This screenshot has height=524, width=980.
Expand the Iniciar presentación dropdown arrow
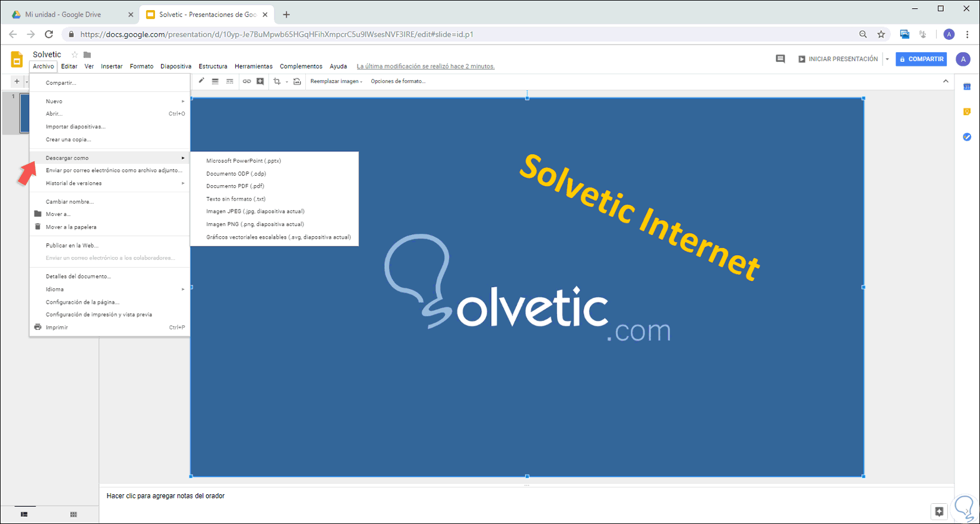887,59
